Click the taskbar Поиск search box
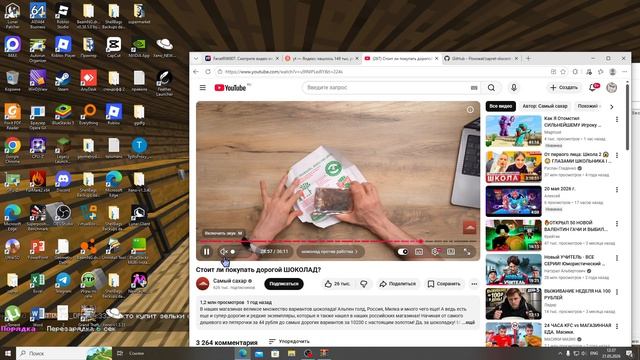640x360 pixels. click(64, 353)
